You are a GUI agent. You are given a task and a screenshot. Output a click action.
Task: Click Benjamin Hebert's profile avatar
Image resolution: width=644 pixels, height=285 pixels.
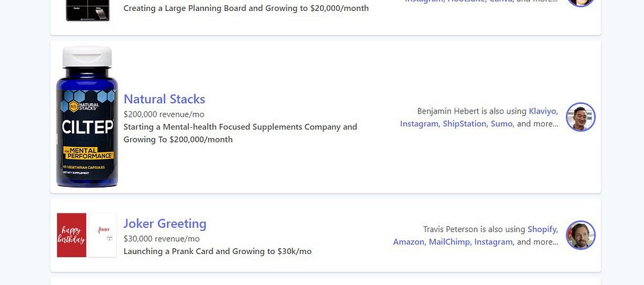point(580,117)
